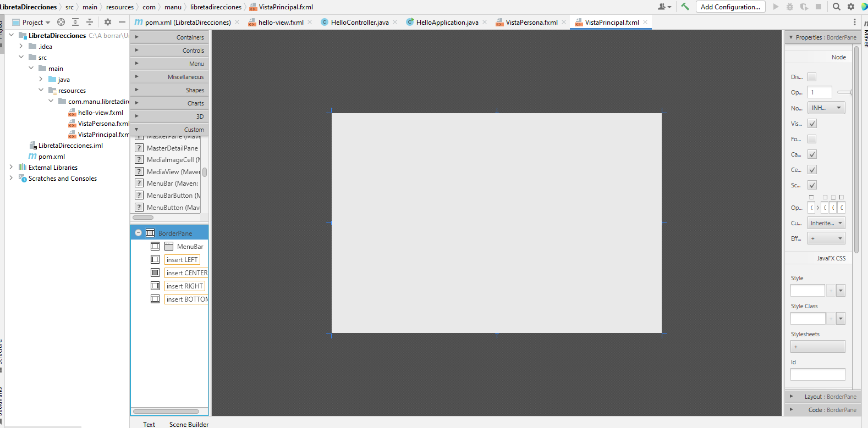Open IDE settings gear in top toolbar

pos(851,7)
